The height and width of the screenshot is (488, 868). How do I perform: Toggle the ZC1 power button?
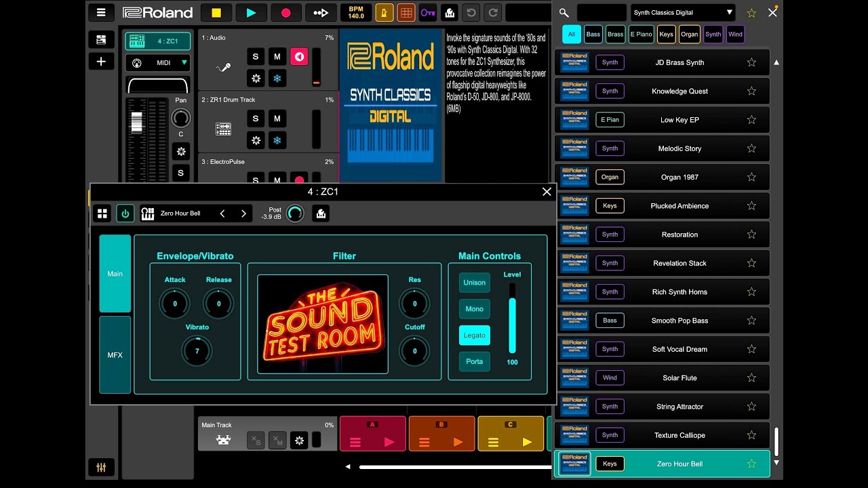point(125,213)
